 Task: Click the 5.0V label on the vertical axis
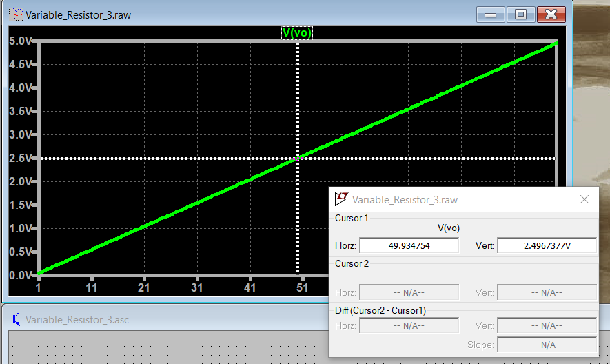pos(20,41)
